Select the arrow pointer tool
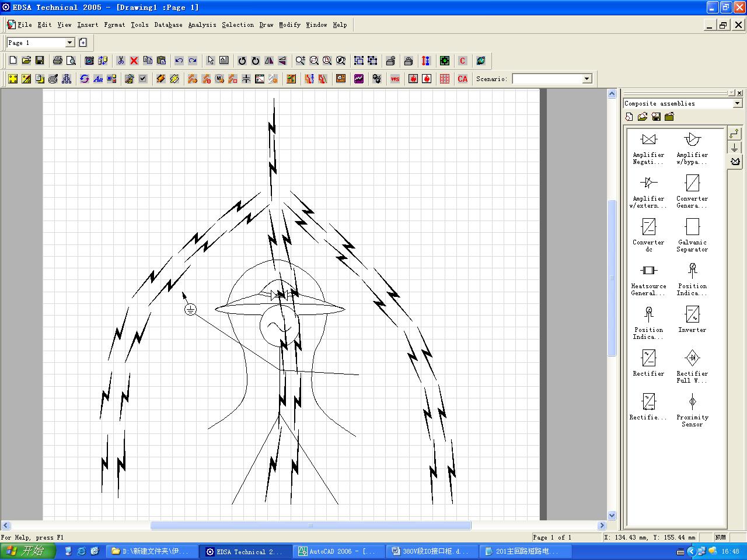The width and height of the screenshot is (747, 560). (x=211, y=61)
